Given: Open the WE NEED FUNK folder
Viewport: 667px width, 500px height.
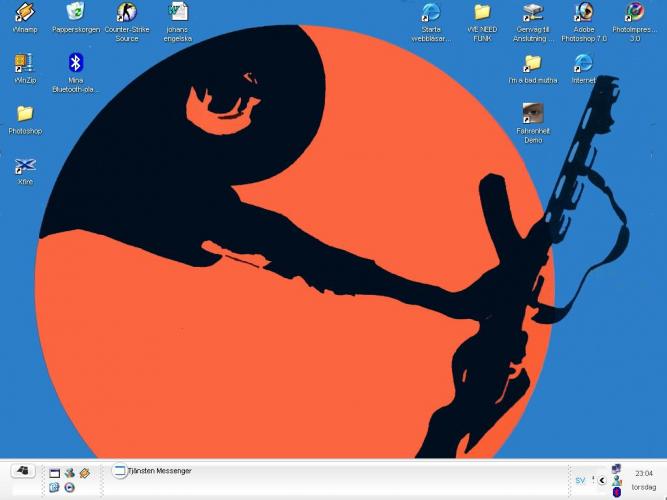Looking at the screenshot, I should [482, 13].
